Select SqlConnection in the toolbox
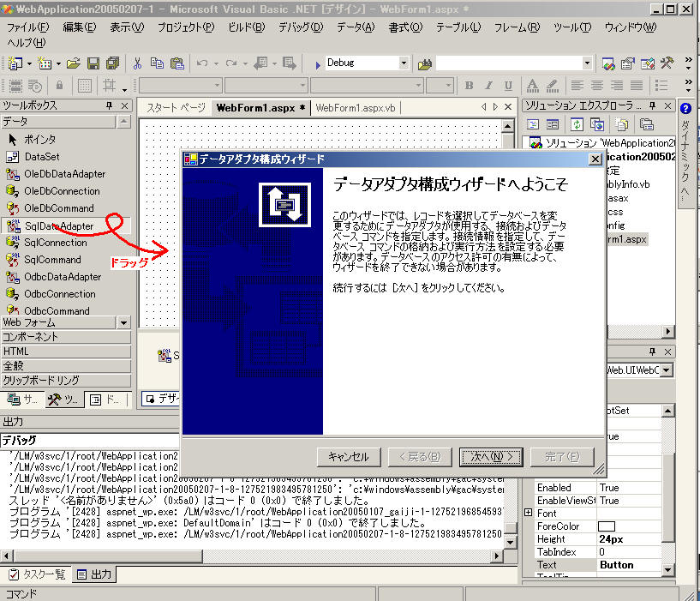The image size is (700, 601). [55, 243]
